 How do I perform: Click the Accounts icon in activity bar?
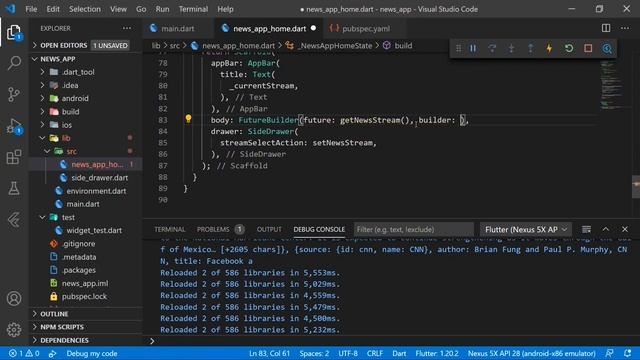pyautogui.click(x=14, y=298)
